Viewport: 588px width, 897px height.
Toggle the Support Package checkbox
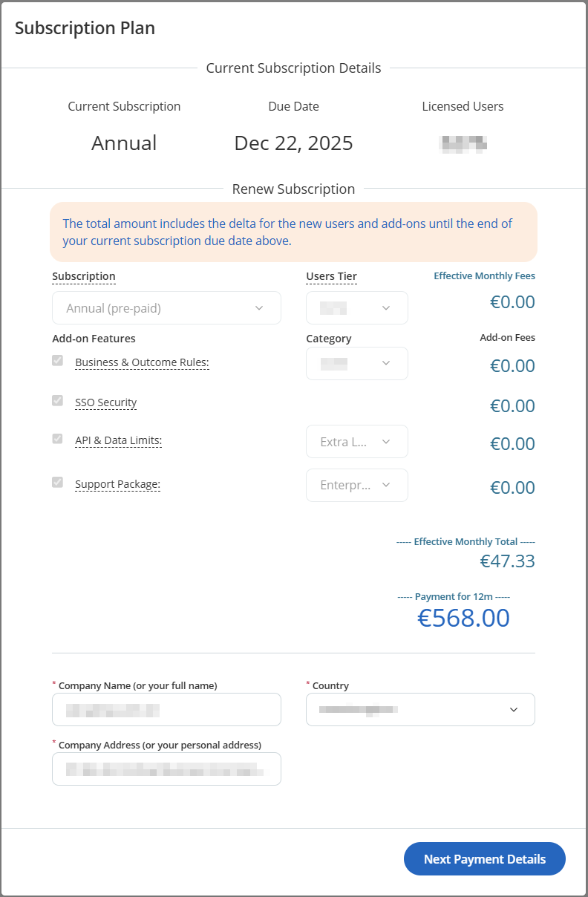point(57,483)
